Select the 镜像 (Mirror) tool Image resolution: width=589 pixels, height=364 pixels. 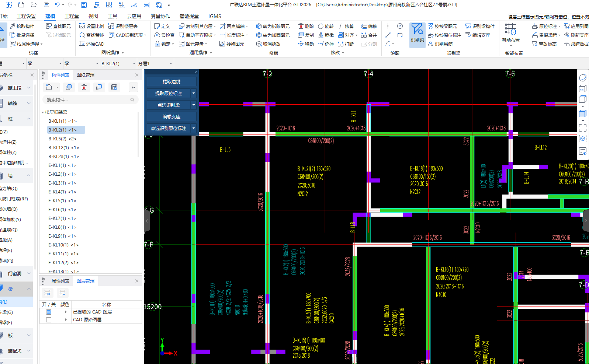(x=326, y=35)
